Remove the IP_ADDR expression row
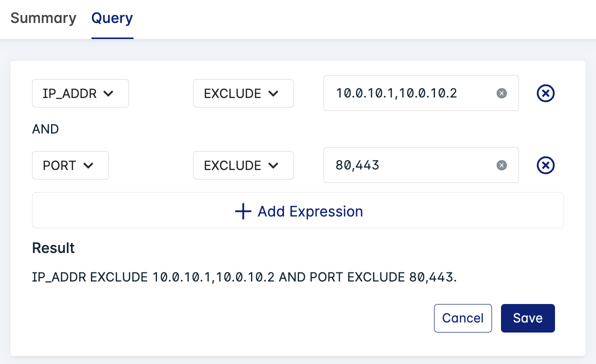 point(545,93)
